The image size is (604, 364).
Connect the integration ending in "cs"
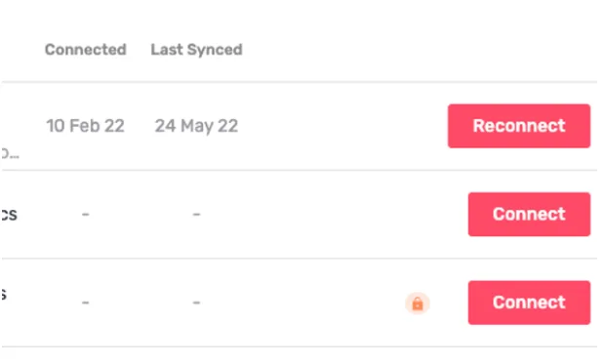529,214
